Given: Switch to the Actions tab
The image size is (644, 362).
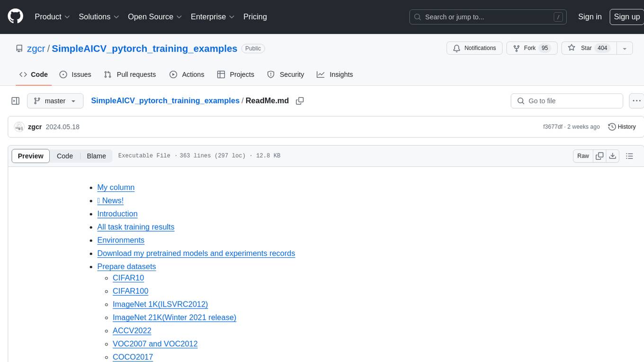Looking at the screenshot, I should (x=187, y=74).
